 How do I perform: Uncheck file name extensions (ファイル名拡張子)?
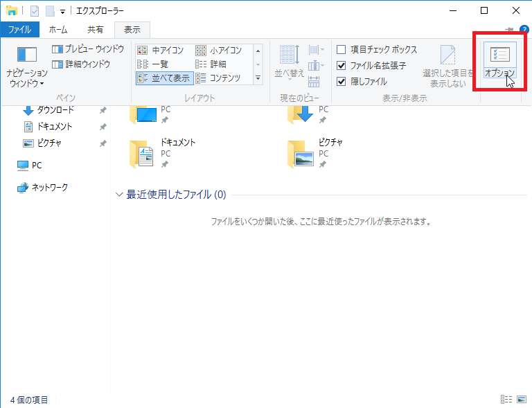(371, 65)
